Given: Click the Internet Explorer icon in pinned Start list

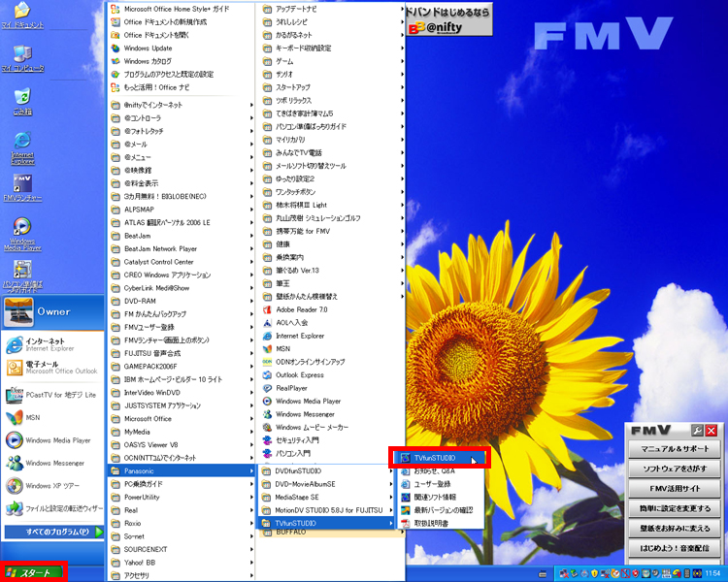Looking at the screenshot, I should pos(15,344).
